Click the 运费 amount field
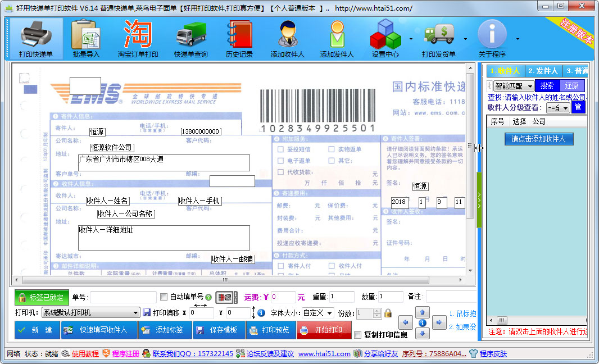Image resolution: width=599 pixels, height=364 pixels. 283,297
